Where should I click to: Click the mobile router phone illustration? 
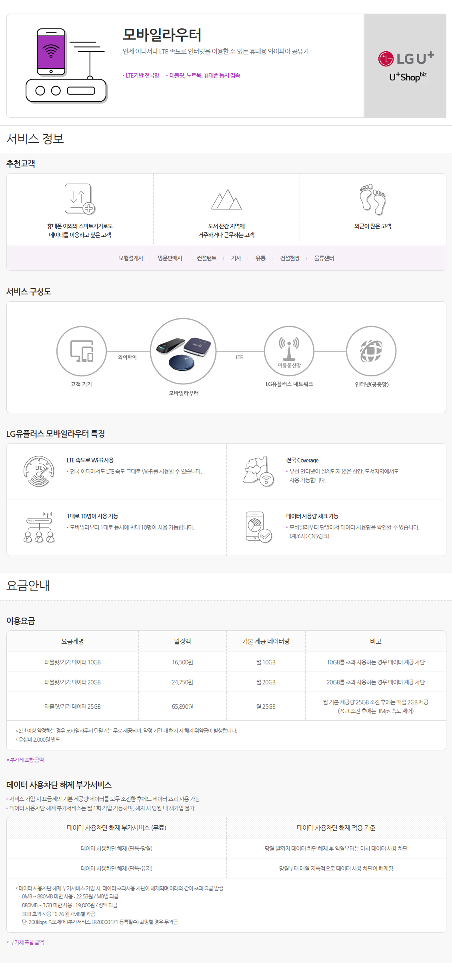coord(66,65)
